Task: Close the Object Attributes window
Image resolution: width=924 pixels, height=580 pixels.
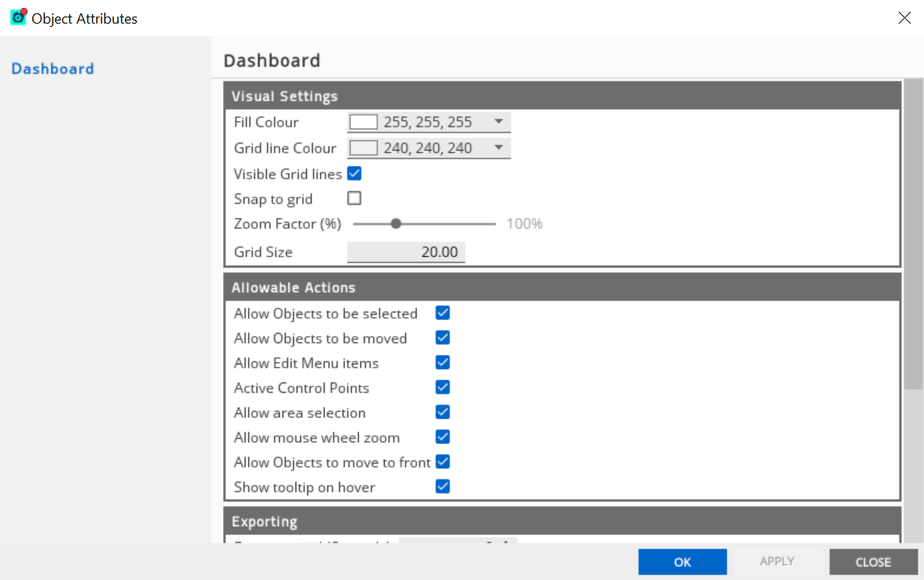Action: click(904, 17)
